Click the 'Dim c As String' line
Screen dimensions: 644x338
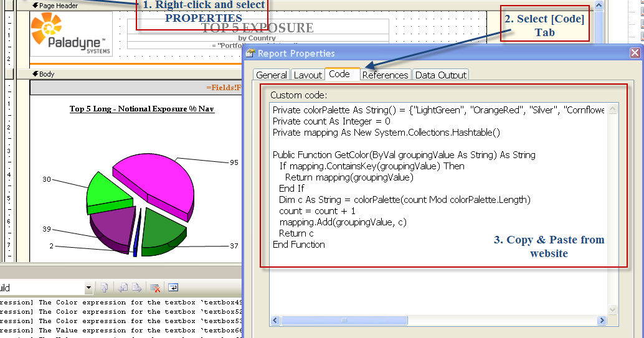click(405, 200)
